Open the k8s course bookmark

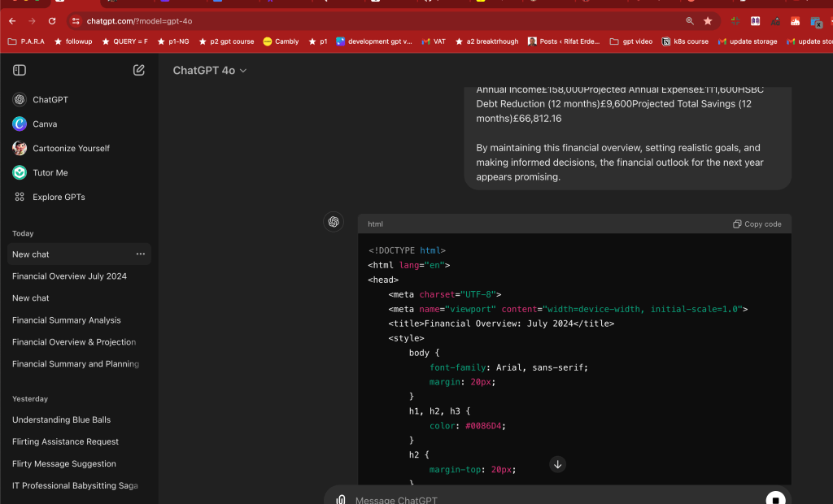(685, 41)
